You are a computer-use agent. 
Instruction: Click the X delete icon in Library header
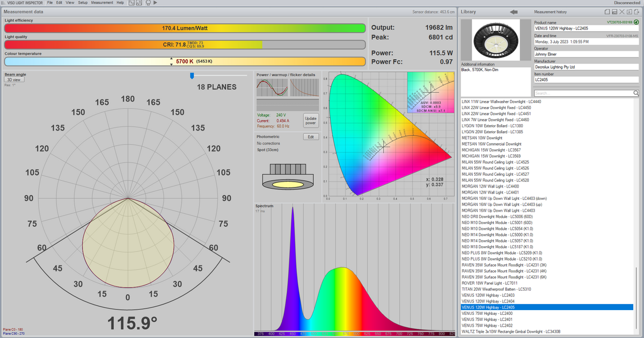pyautogui.click(x=621, y=11)
